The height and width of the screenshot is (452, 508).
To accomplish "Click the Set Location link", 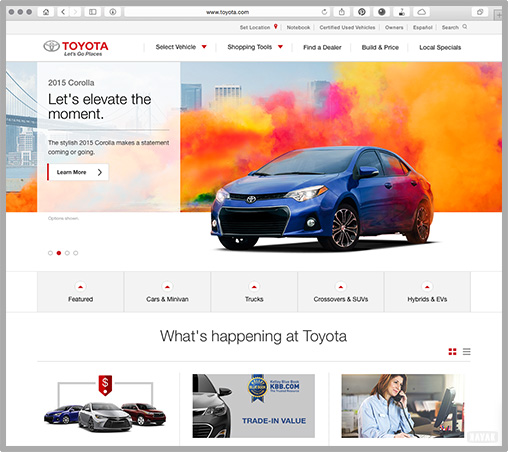I will [255, 27].
